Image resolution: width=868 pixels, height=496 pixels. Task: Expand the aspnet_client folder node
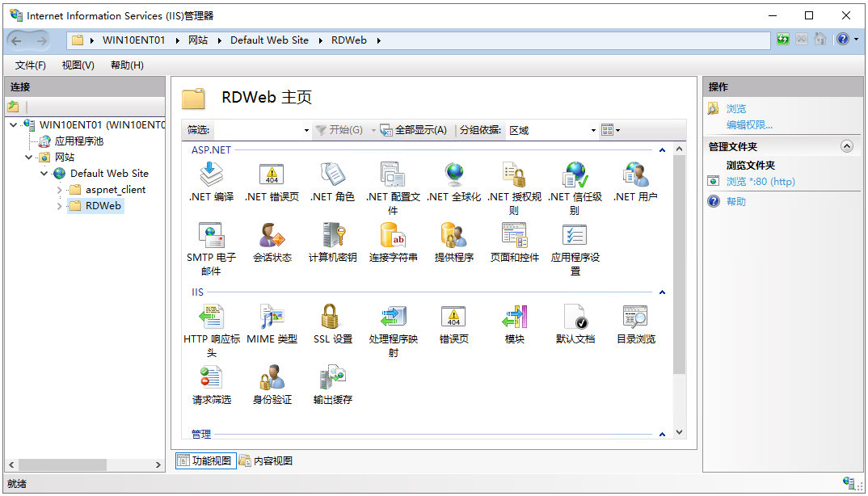(60, 190)
